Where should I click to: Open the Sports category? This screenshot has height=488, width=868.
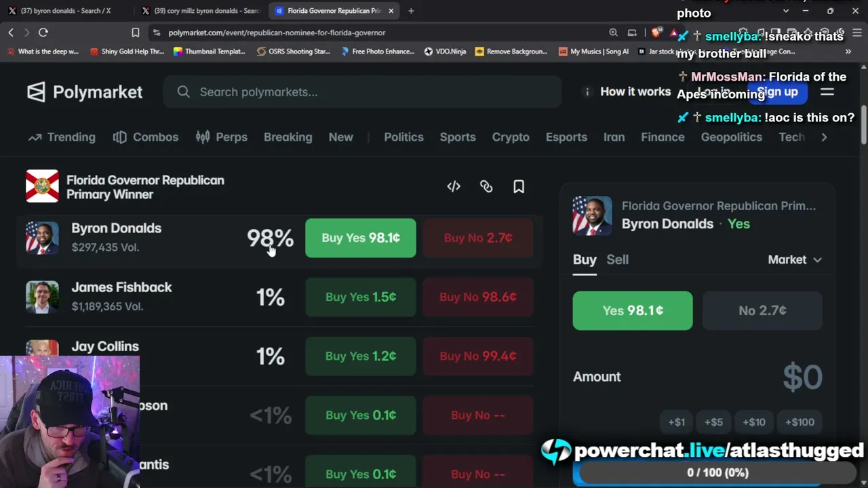pyautogui.click(x=458, y=137)
